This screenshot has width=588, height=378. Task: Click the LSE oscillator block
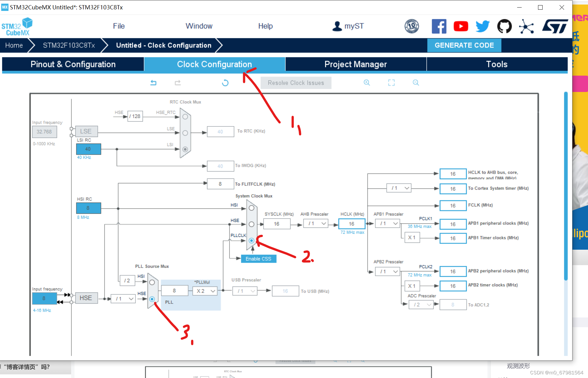[x=86, y=131]
